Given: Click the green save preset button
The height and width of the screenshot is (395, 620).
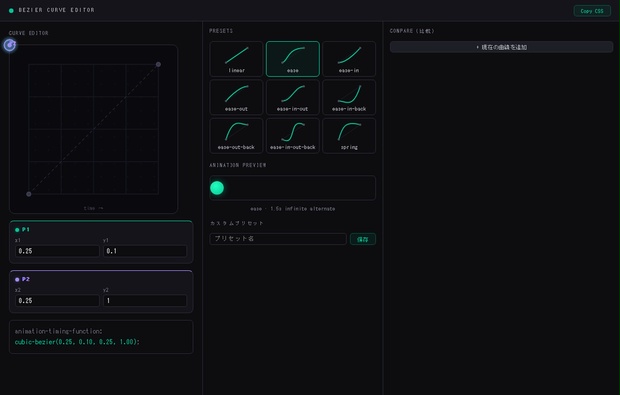Looking at the screenshot, I should click(x=363, y=239).
